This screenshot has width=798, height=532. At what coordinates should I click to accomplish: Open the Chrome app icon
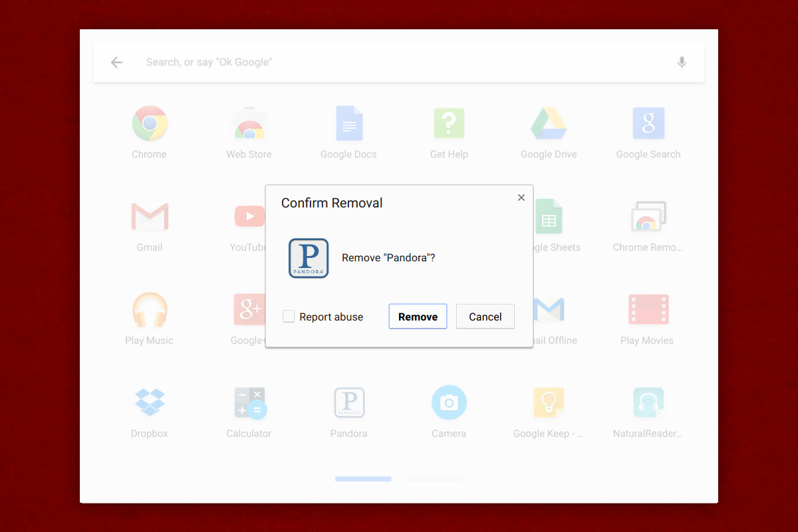(150, 124)
